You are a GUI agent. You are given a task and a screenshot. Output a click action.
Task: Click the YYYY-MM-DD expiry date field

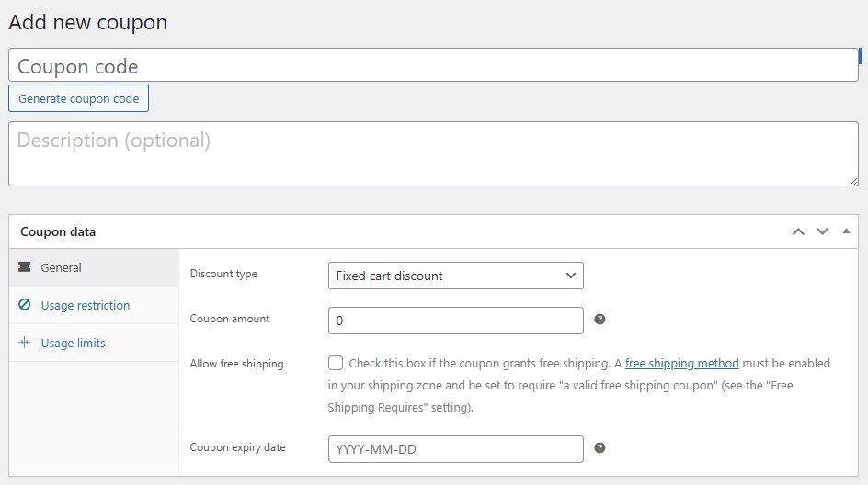point(455,449)
